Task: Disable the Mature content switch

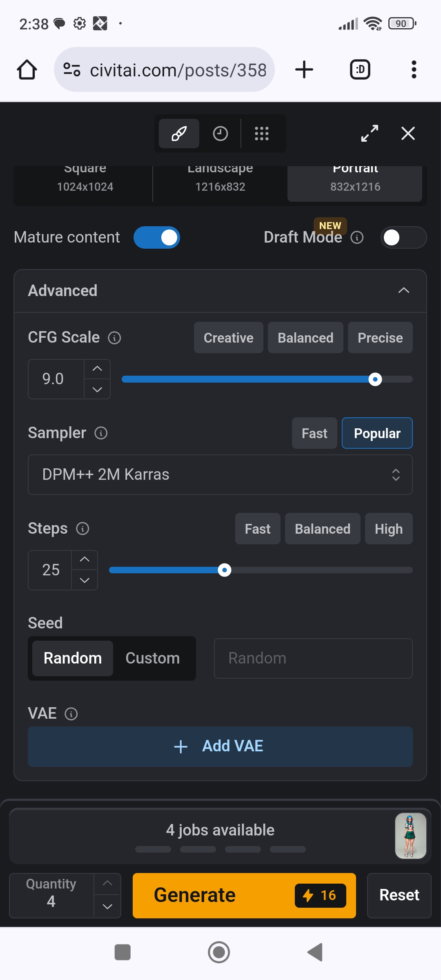Action: [x=157, y=238]
